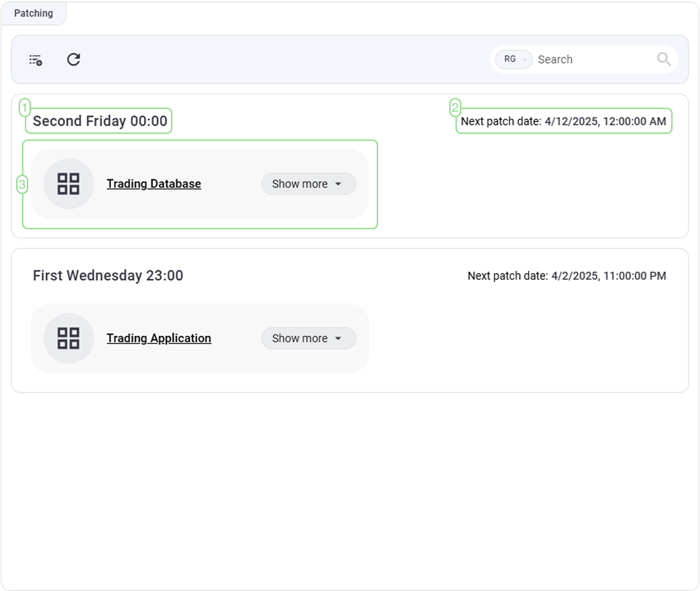The width and height of the screenshot is (700, 591).
Task: Switch to the Patching tab
Action: [33, 13]
